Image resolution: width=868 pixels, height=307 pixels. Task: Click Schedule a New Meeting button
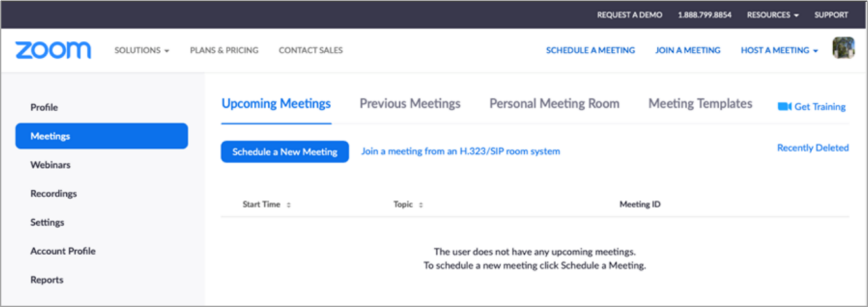[x=285, y=151]
